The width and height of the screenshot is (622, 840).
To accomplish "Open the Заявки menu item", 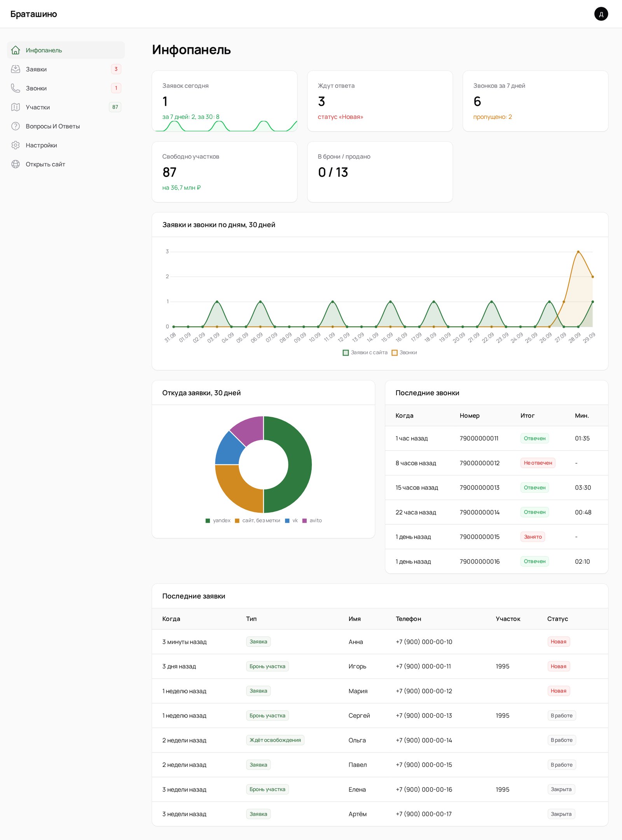I will coord(66,69).
